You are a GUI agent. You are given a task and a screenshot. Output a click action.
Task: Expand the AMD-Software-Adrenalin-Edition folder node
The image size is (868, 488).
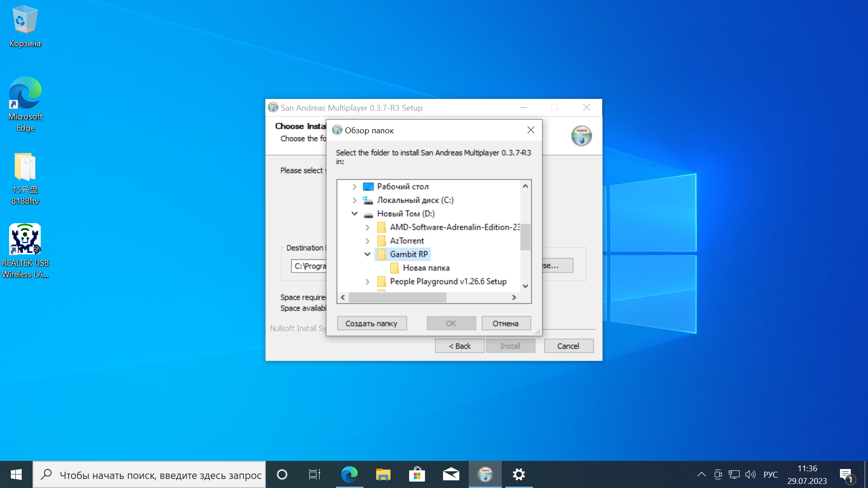click(368, 227)
